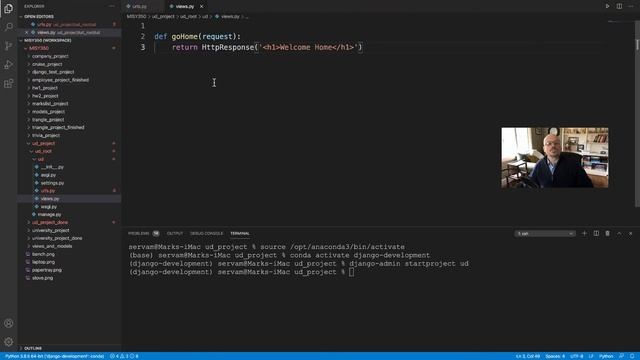
Task: Open the terminal shell selector dropdown
Action: click(545, 233)
